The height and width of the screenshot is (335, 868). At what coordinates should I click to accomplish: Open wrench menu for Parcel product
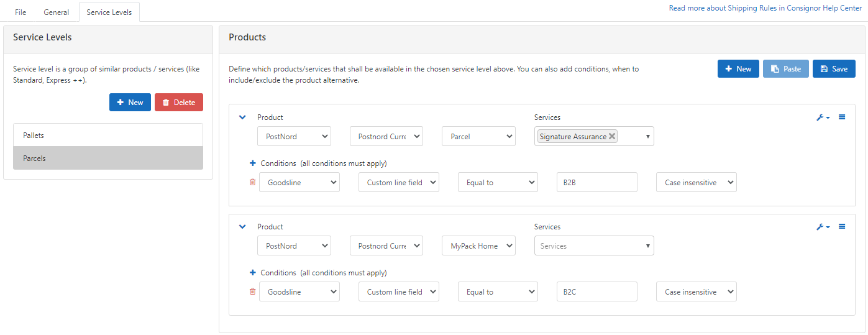(x=823, y=117)
